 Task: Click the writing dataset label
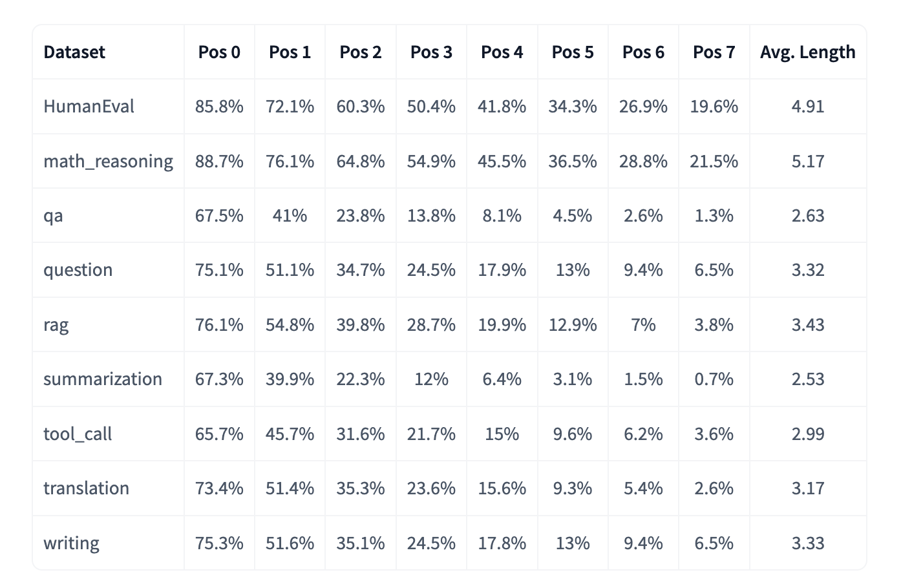click(x=71, y=543)
